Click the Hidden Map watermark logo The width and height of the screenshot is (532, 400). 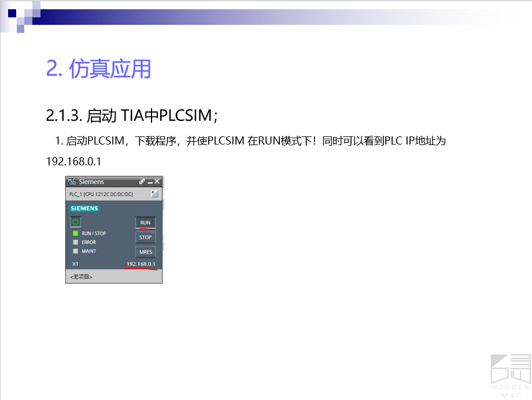pos(510,374)
